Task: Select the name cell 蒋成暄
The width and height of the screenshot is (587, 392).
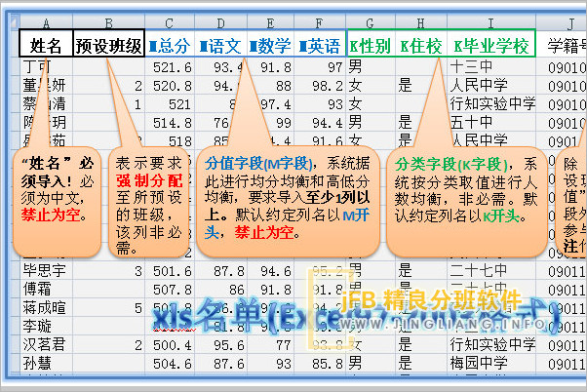Action: (x=46, y=308)
